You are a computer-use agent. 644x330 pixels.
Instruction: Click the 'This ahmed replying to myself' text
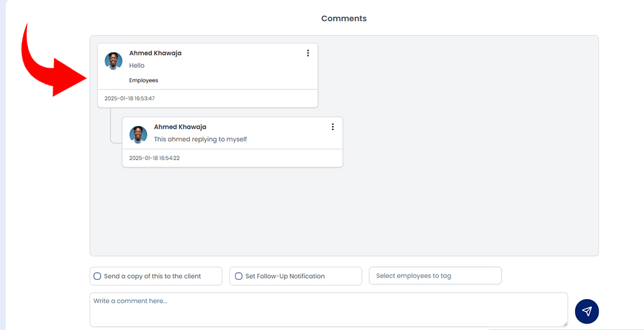pyautogui.click(x=200, y=139)
